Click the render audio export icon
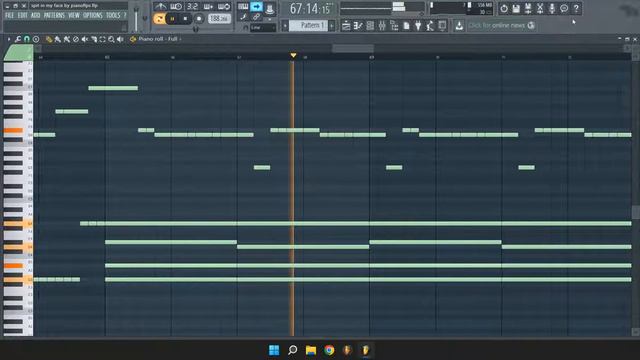This screenshot has height=360, width=640. tap(528, 9)
